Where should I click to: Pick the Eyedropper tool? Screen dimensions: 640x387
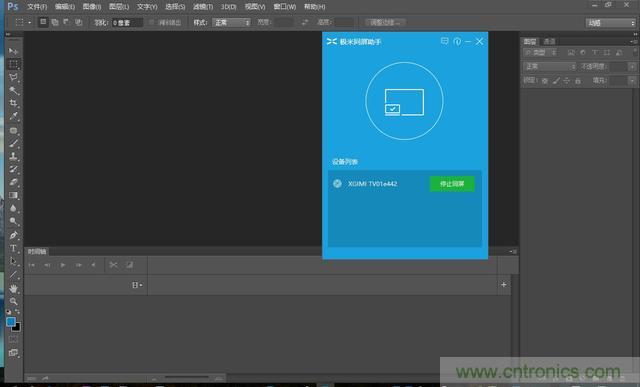pos(13,116)
